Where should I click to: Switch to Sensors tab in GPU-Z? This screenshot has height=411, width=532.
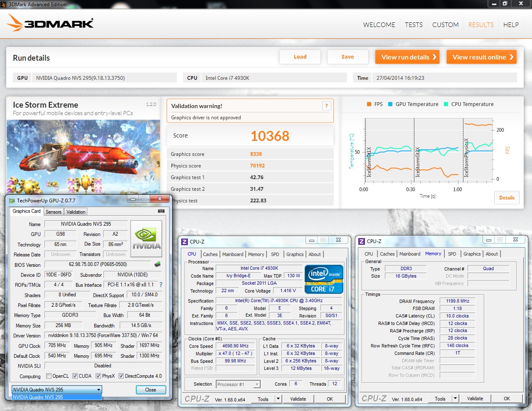pyautogui.click(x=54, y=212)
